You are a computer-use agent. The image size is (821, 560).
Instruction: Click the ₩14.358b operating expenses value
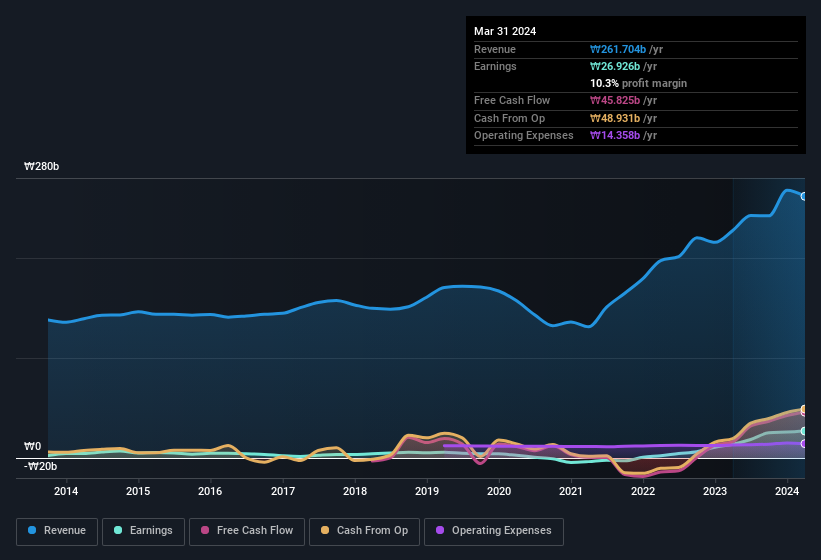pos(615,136)
